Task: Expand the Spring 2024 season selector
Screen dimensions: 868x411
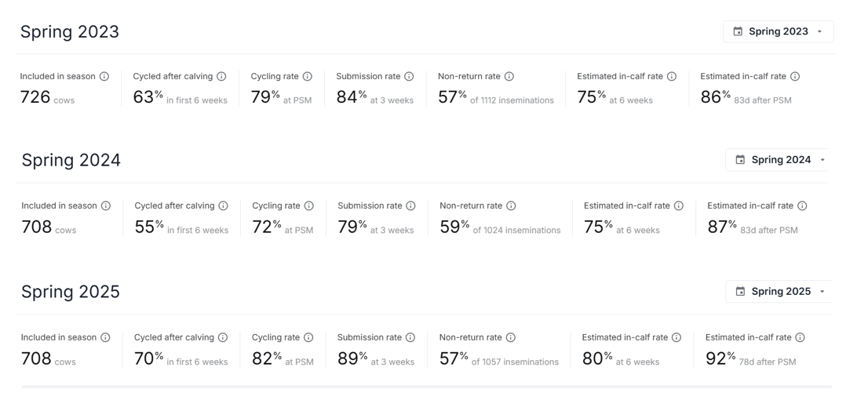Action: (x=780, y=160)
